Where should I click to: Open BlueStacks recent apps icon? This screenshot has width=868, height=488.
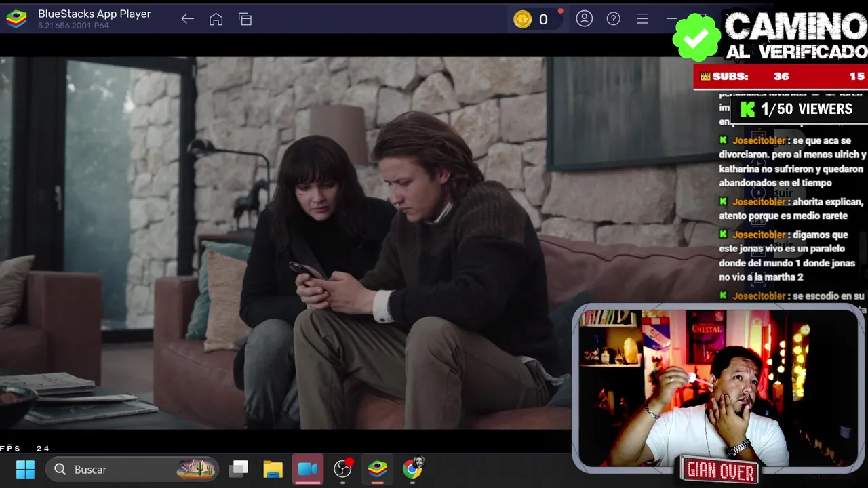click(x=245, y=19)
